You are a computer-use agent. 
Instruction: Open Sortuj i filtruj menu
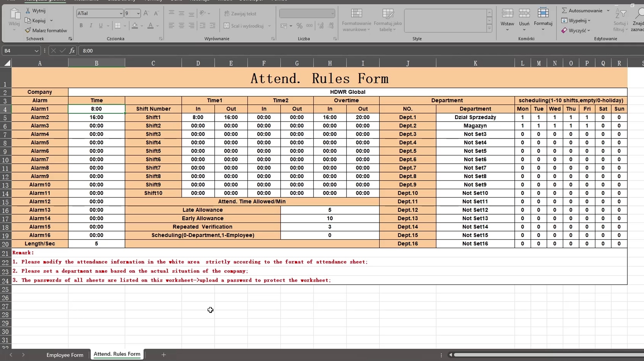point(620,20)
